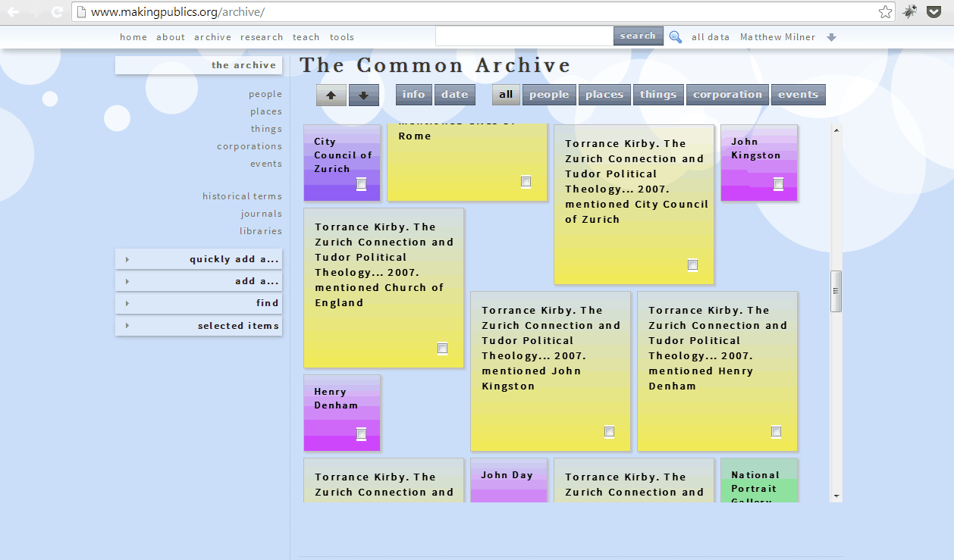Sort ascending with the up arrow button
954x560 pixels.
331,95
